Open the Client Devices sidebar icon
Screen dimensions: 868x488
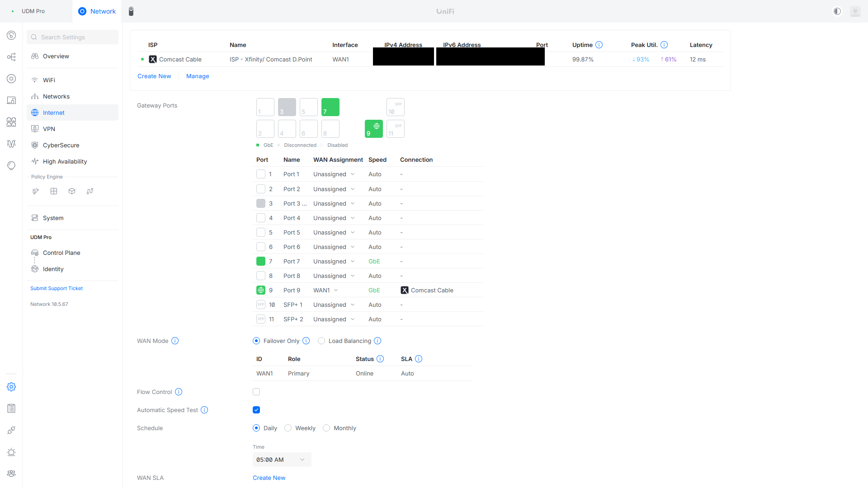pos(11,100)
